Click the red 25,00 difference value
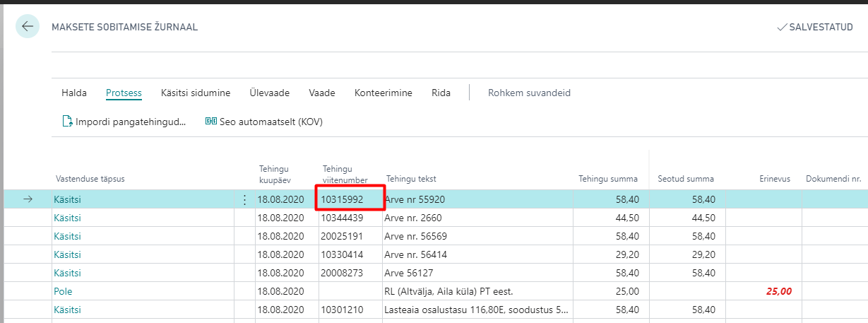The width and height of the screenshot is (868, 323). 778,291
